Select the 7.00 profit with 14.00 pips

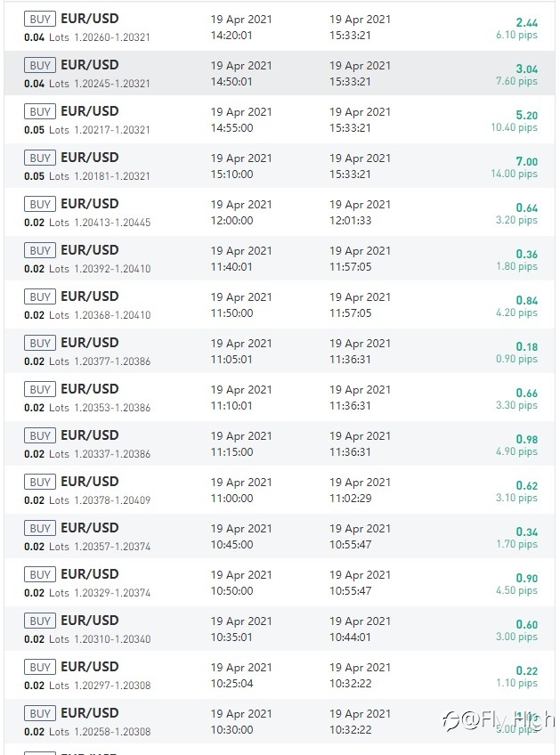[x=515, y=167]
